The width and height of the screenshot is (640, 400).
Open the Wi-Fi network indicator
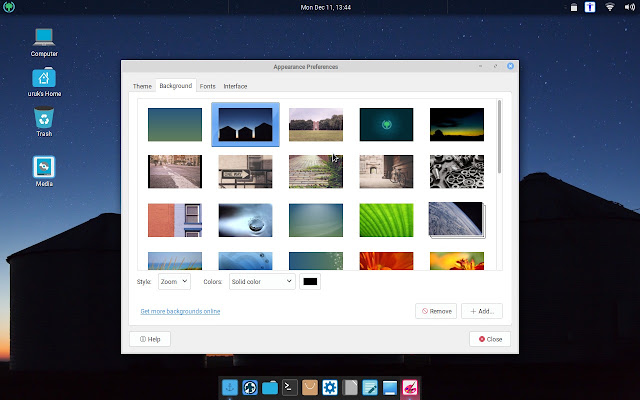(610, 7)
